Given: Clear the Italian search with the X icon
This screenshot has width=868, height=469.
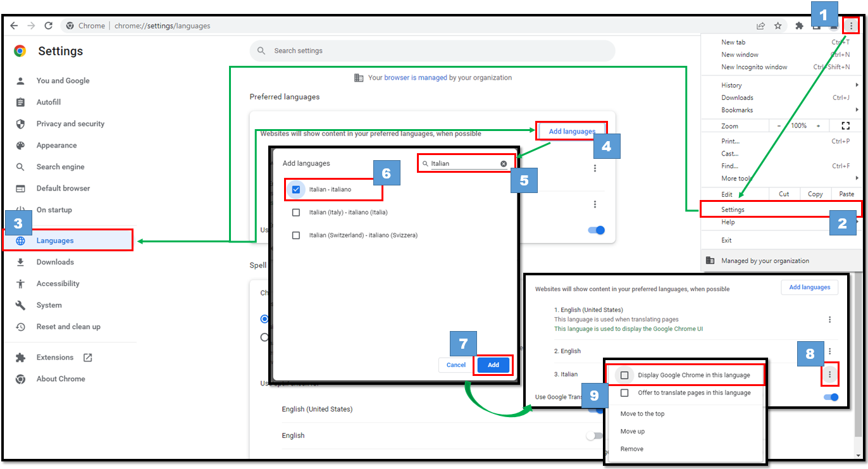Looking at the screenshot, I should click(503, 163).
